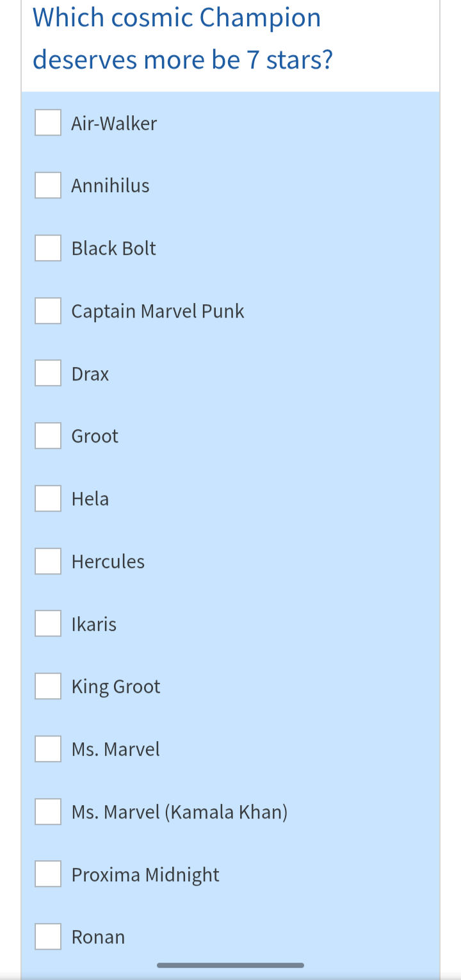
Task: Select the Black Bolt checkbox
Action: [48, 249]
